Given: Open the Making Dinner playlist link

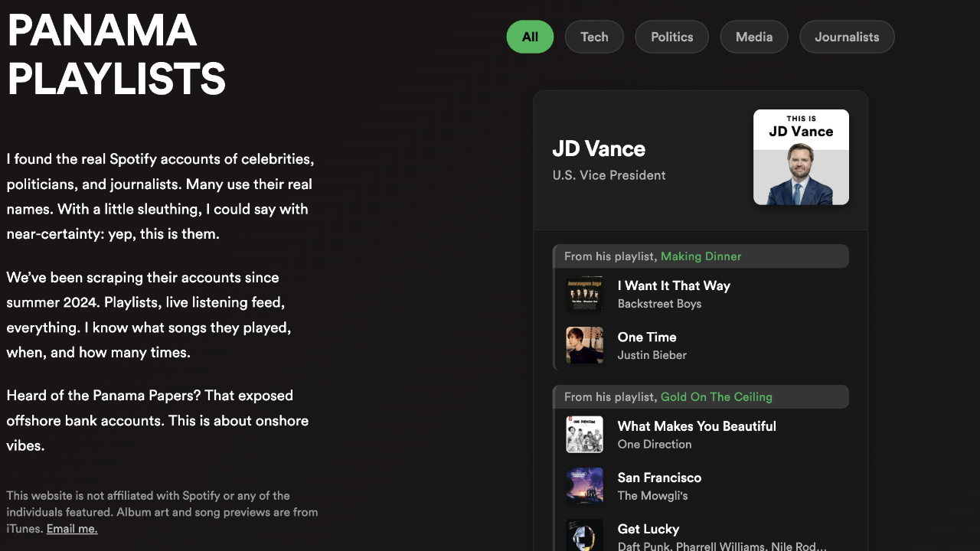Looking at the screenshot, I should point(701,256).
